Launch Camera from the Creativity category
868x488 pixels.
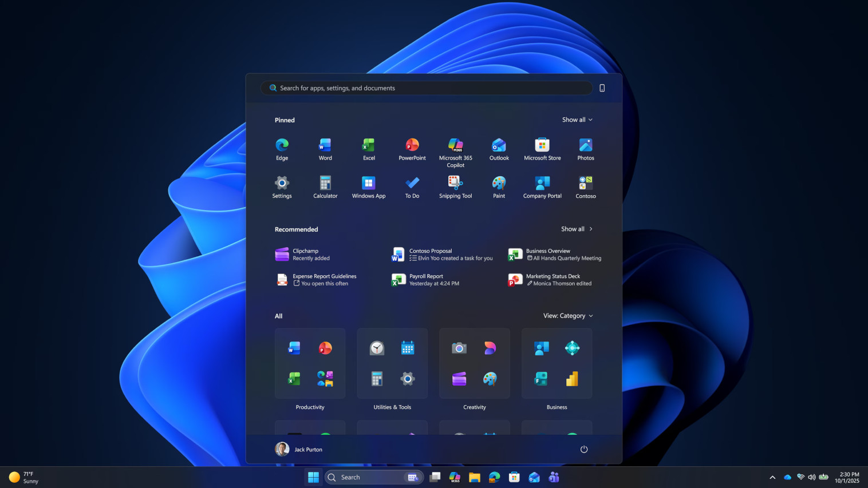pos(459,348)
